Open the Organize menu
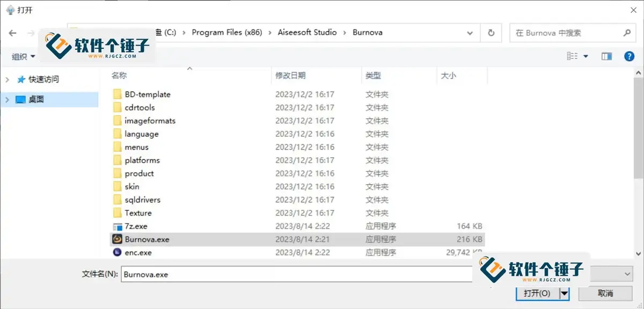The height and width of the screenshot is (309, 644). (24, 56)
